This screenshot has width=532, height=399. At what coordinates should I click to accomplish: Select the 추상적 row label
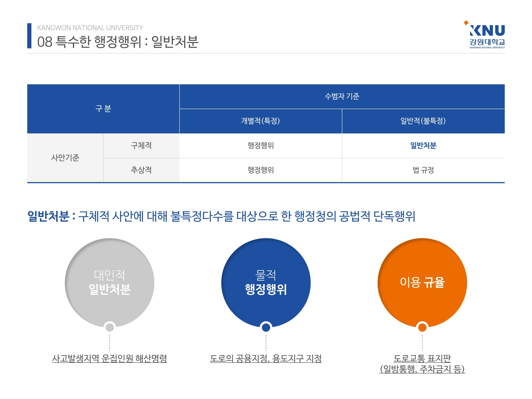(x=141, y=170)
